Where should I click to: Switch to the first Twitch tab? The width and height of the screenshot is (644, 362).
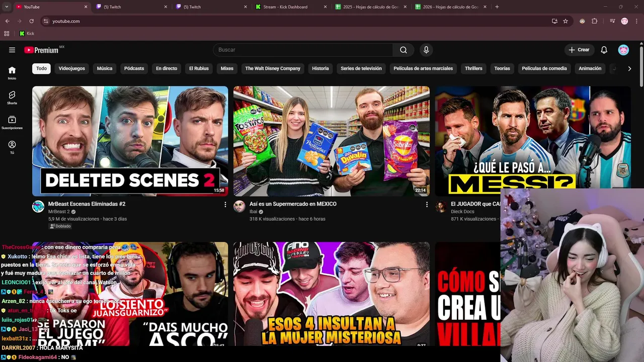[132, 7]
